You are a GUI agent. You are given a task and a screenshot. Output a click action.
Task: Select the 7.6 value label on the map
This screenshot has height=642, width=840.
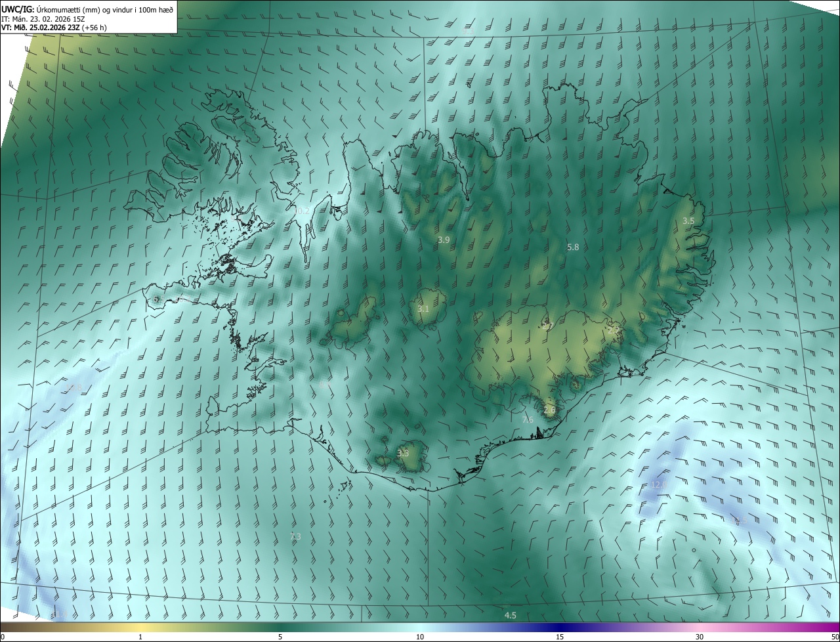[528, 419]
